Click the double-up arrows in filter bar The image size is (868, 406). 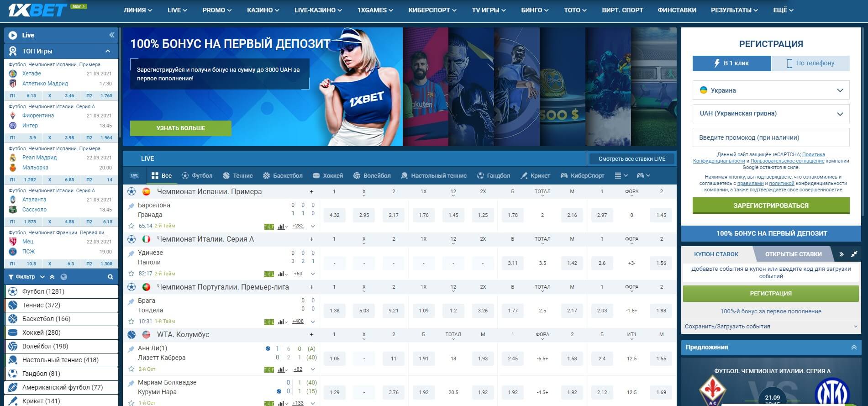pyautogui.click(x=52, y=277)
